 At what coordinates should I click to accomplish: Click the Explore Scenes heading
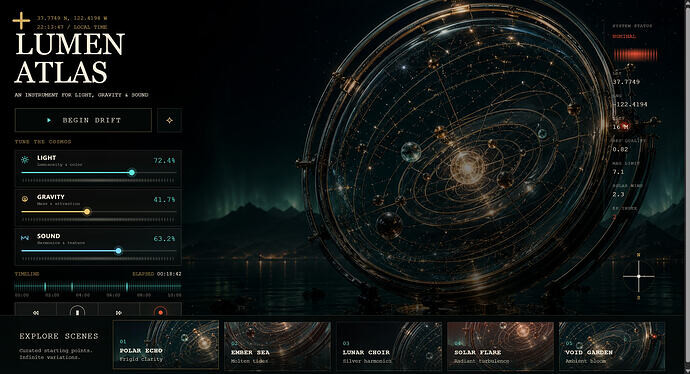pos(59,336)
